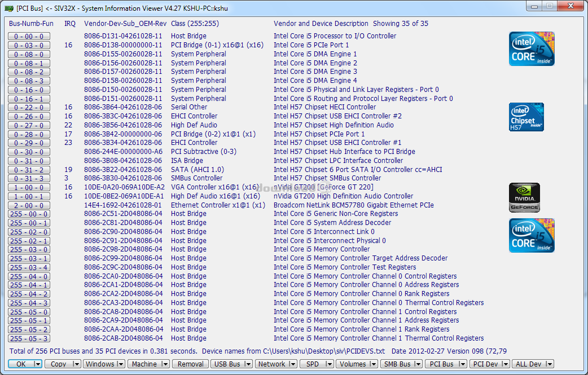Click 'Intel Core i5 PCIe Port 1' description
588x375 pixels.
(311, 45)
